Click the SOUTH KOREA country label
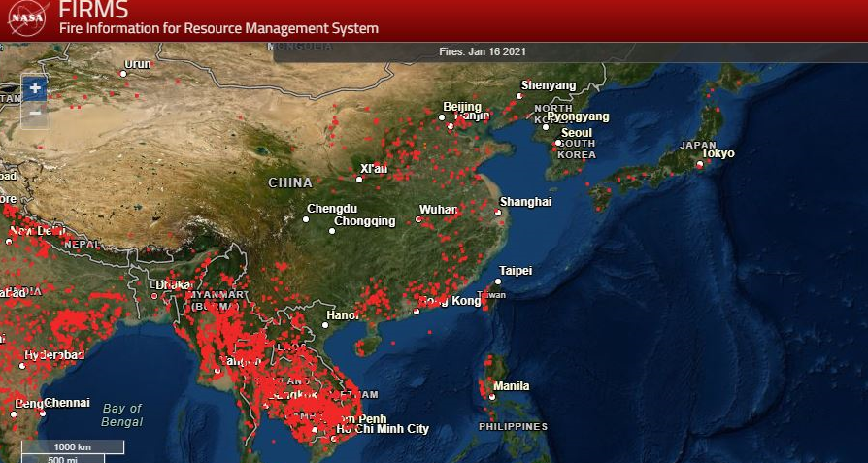 coord(577,149)
